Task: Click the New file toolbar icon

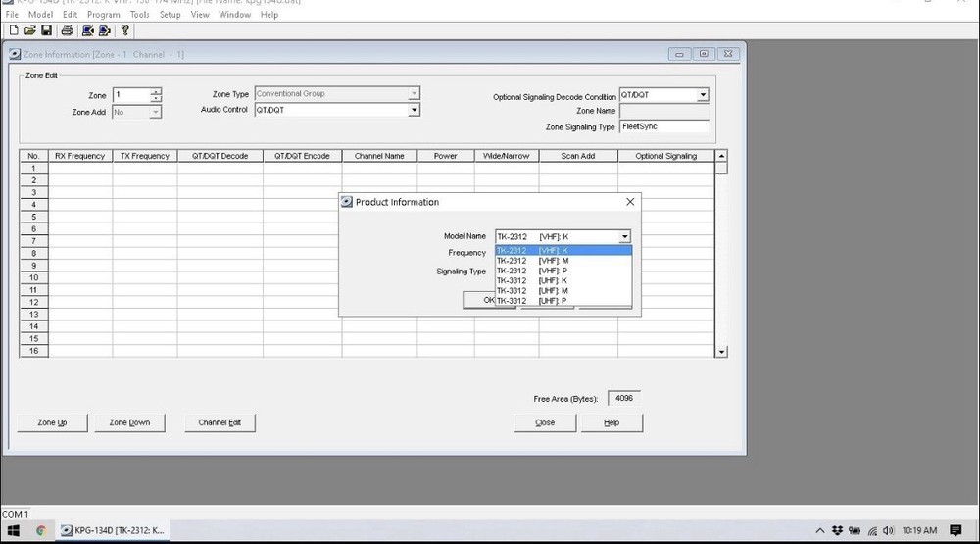Action: tap(13, 30)
